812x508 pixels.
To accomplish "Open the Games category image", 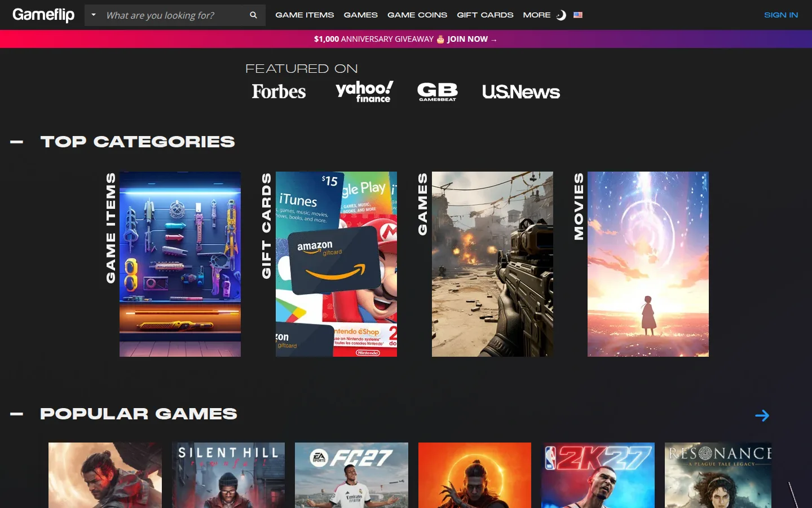I will [492, 264].
